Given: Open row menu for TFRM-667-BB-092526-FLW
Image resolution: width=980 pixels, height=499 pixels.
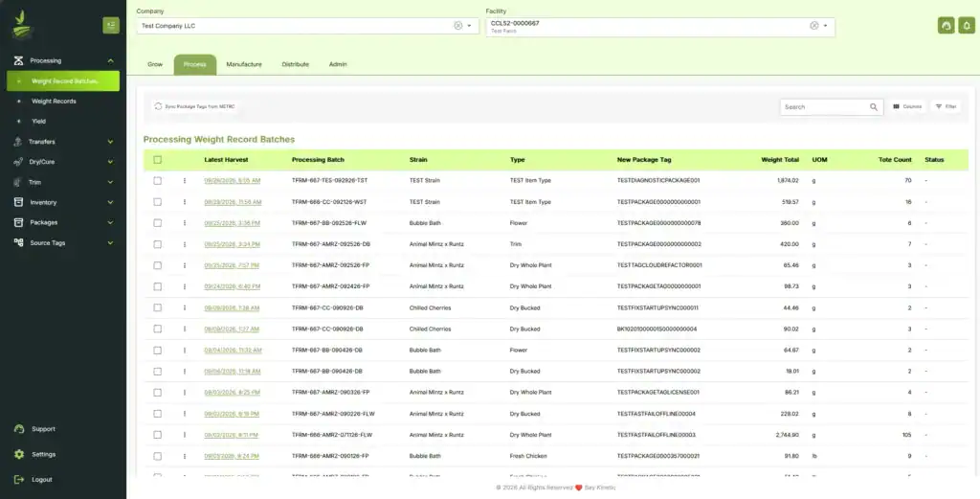Looking at the screenshot, I should tap(185, 223).
